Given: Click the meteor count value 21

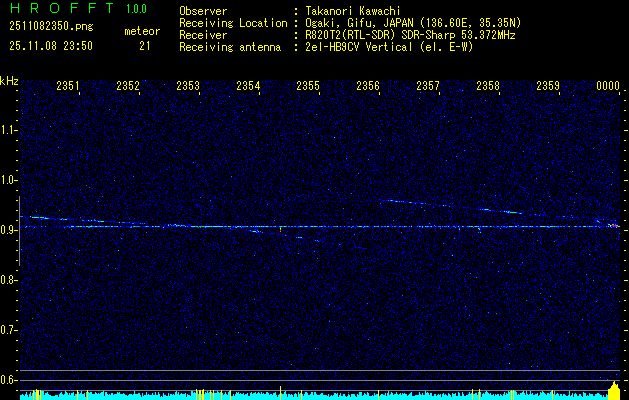Looking at the screenshot, I should click(x=145, y=46).
